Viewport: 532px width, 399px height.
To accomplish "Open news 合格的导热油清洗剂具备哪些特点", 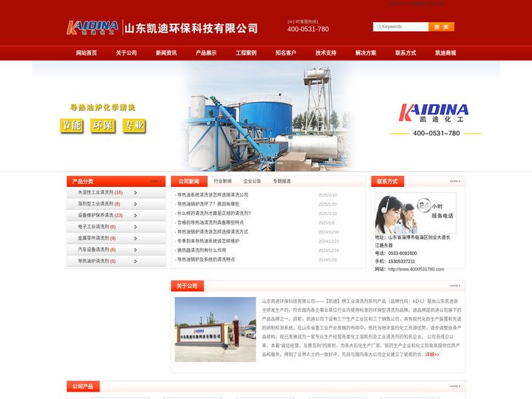I will (x=211, y=222).
